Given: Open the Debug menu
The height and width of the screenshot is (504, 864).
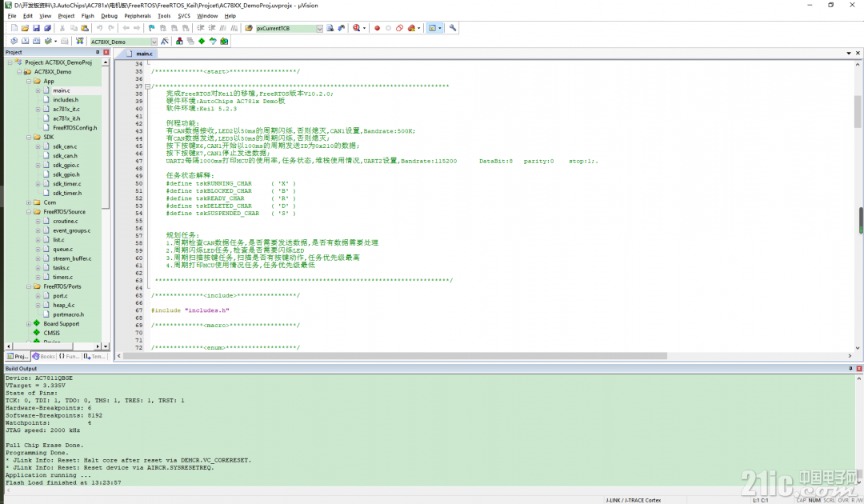Looking at the screenshot, I should pyautogui.click(x=109, y=16).
